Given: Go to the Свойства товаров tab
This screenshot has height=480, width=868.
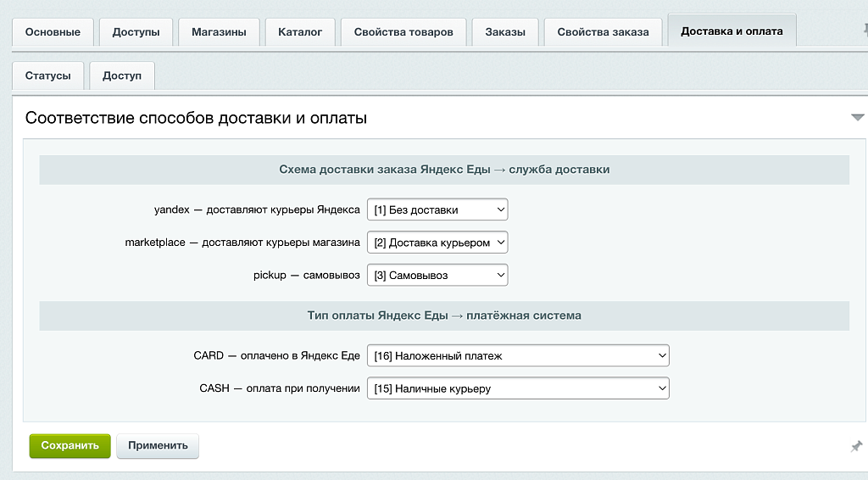Looking at the screenshot, I should pyautogui.click(x=403, y=32).
